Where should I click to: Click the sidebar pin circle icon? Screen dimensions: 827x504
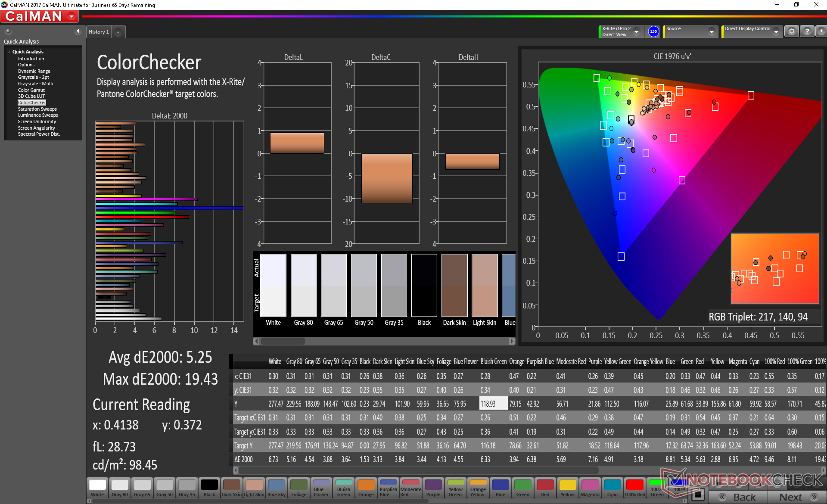point(8,31)
